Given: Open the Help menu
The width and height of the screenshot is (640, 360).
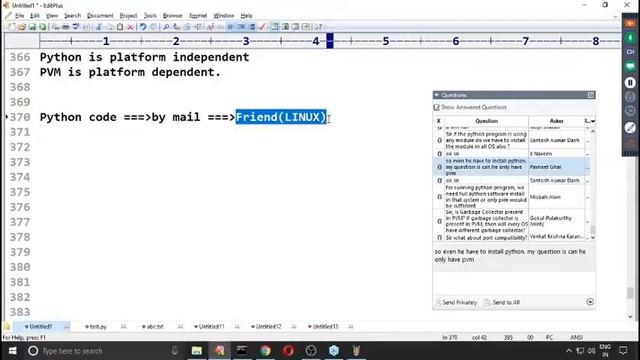Looking at the screenshot, I should [x=246, y=16].
